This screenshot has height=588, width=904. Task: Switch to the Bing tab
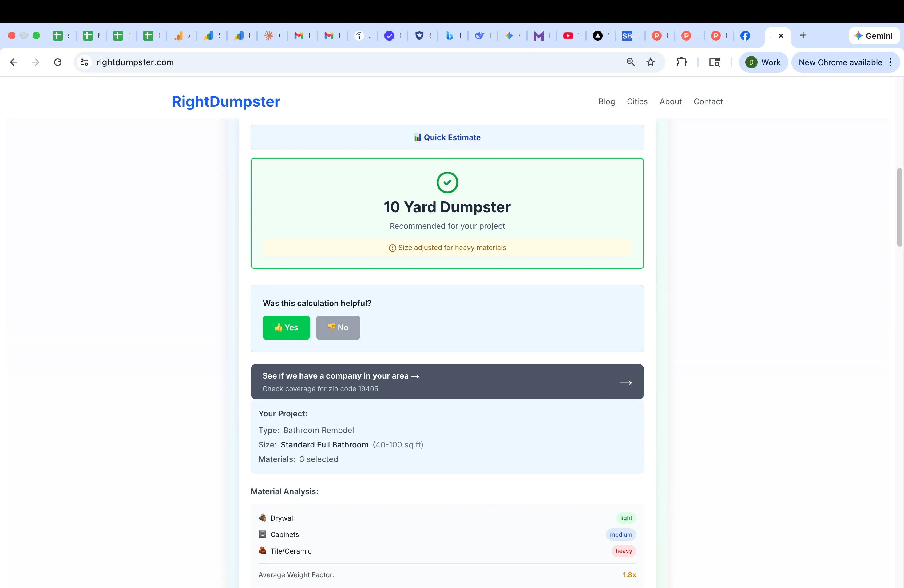[x=450, y=36]
